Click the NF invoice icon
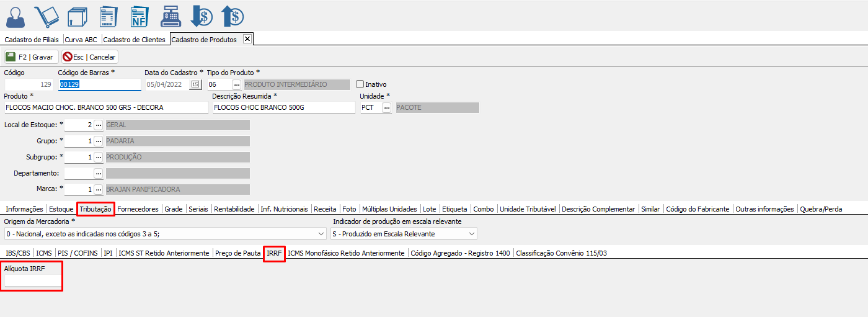The image size is (868, 317). pos(139,16)
